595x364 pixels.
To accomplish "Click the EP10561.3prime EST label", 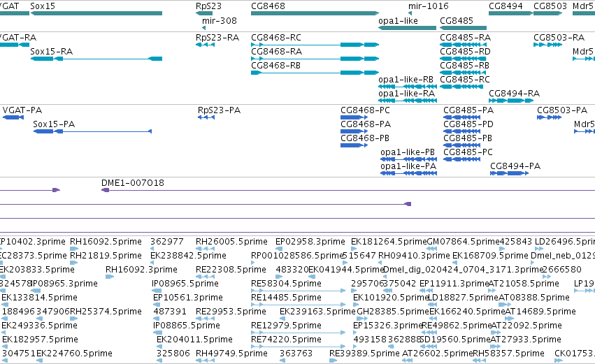I will pos(188,298).
